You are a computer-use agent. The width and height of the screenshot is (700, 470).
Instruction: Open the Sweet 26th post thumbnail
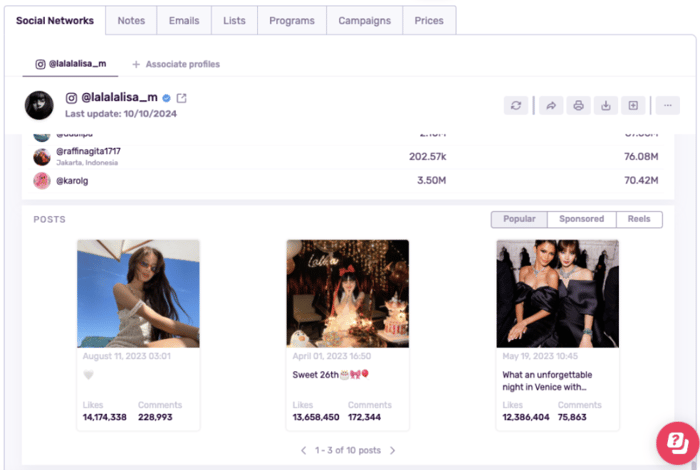tap(347, 293)
